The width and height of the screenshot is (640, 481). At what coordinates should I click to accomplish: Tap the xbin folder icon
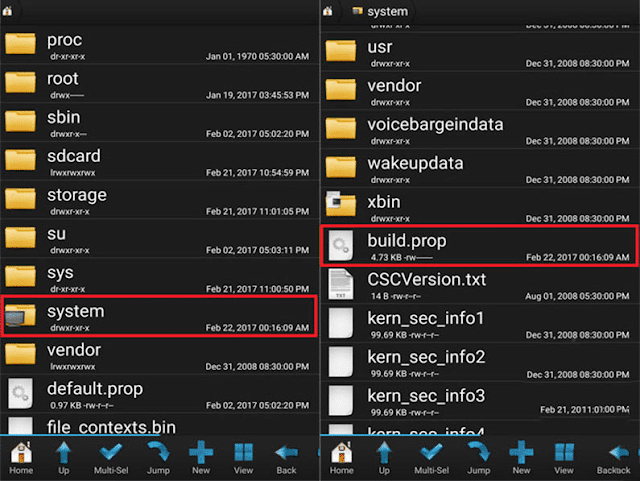(341, 204)
